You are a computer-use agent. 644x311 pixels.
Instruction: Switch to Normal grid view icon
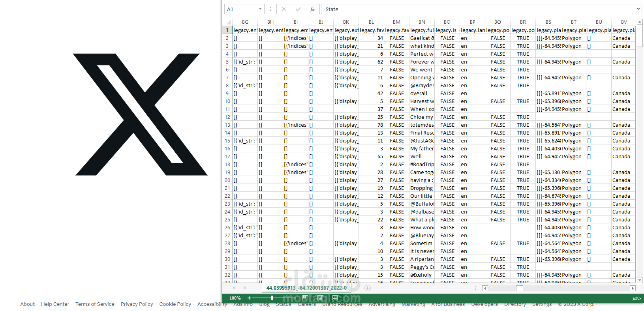click(x=335, y=298)
